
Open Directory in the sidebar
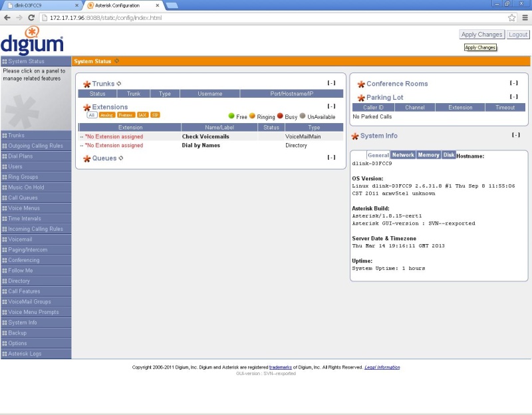coord(36,281)
